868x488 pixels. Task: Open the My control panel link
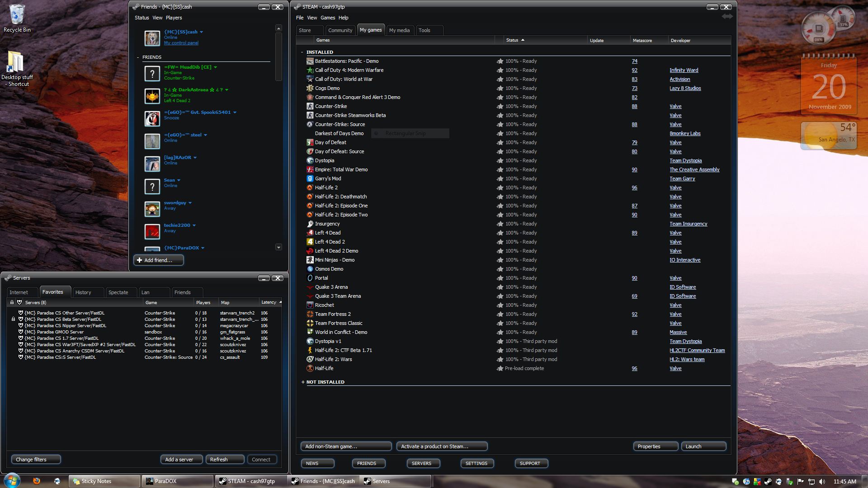181,43
